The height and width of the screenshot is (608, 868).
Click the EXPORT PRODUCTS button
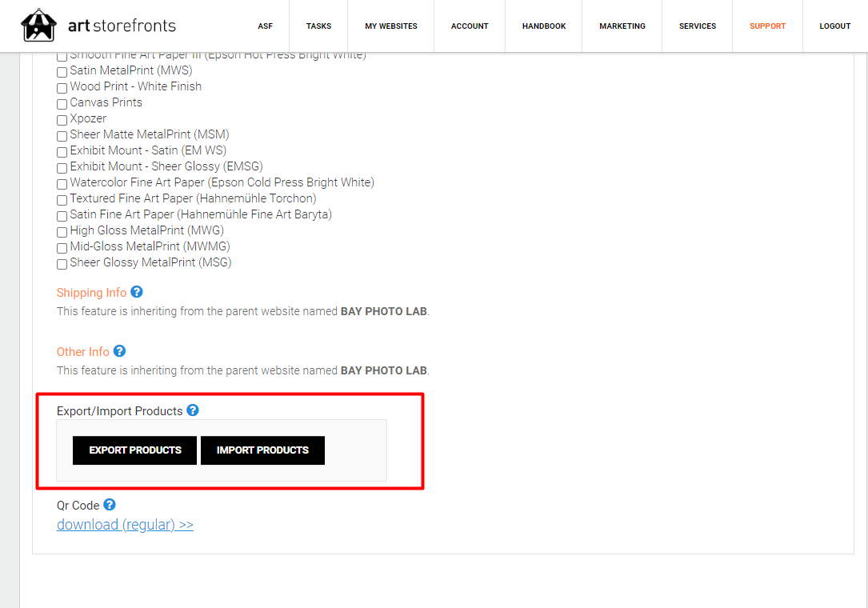(134, 450)
